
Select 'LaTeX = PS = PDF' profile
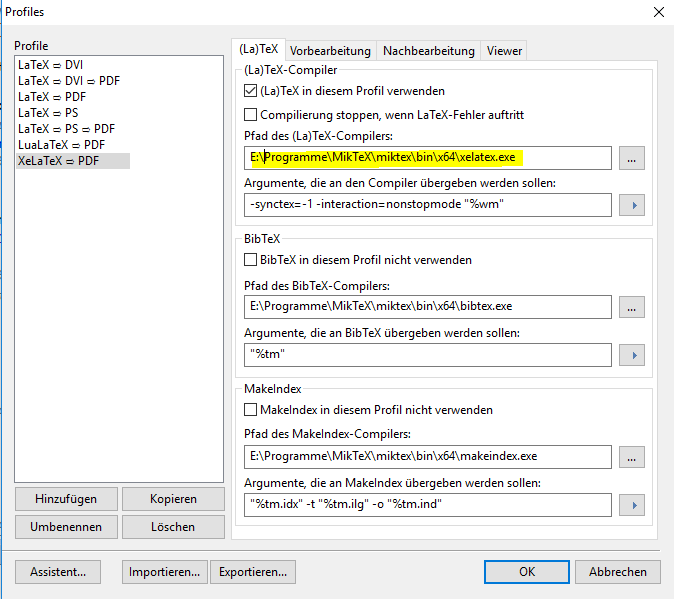66,129
